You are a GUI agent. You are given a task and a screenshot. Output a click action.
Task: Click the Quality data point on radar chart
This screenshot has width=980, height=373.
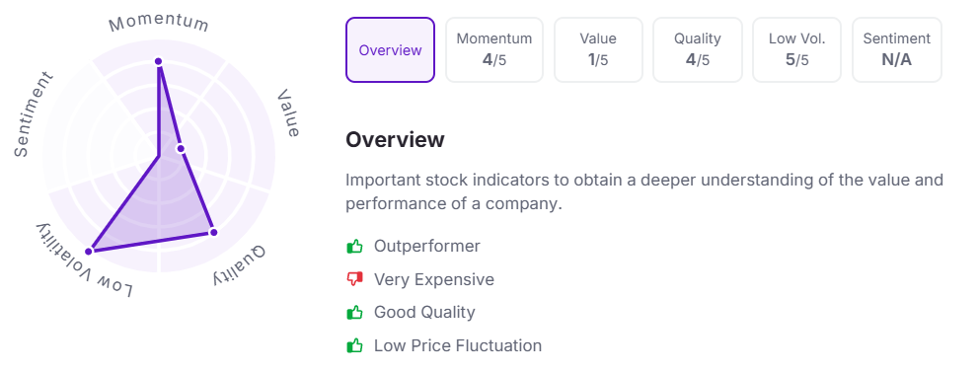[213, 233]
